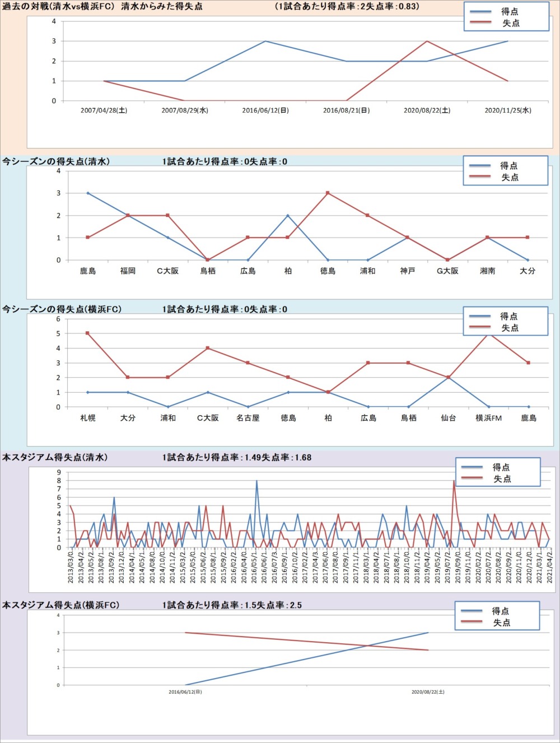
Task: Select red 徳島 marker at 3 in 清水 season chart
Action: [328, 193]
